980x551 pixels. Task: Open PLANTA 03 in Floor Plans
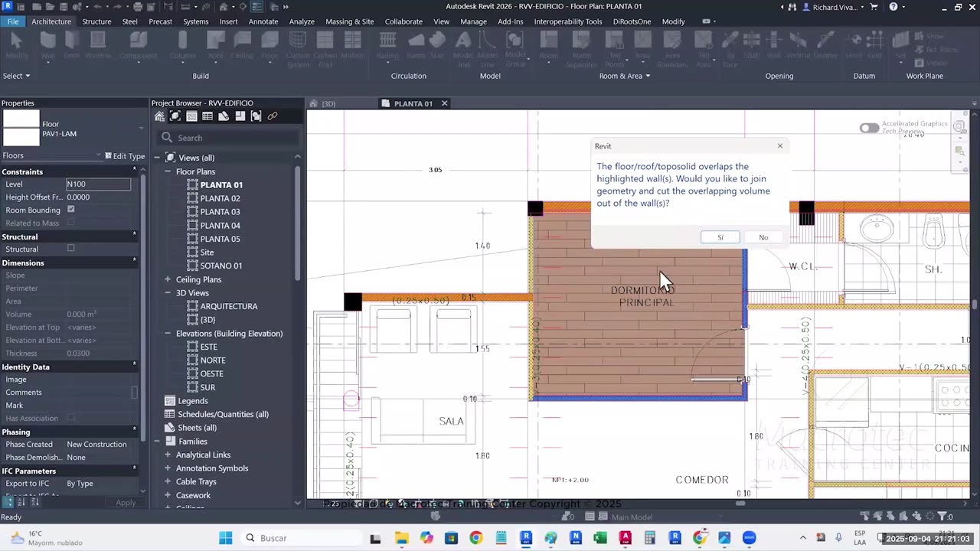[x=220, y=212]
